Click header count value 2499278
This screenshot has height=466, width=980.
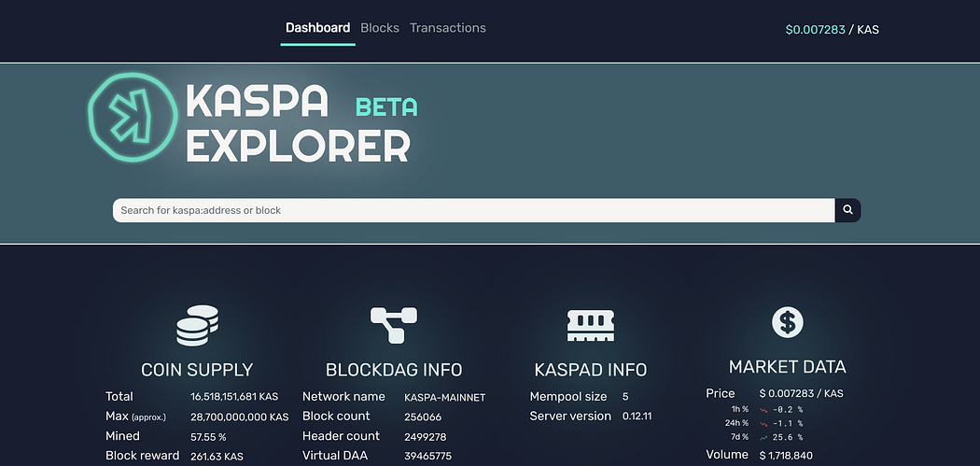coord(425,437)
